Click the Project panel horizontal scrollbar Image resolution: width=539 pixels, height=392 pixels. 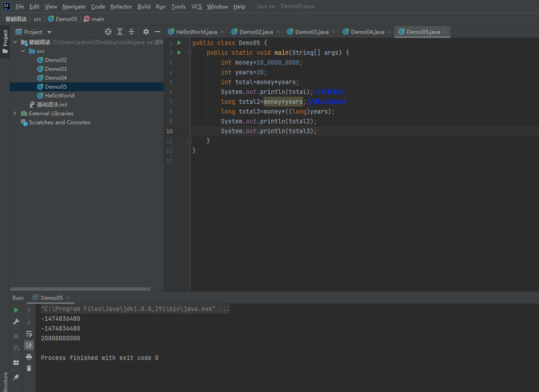[80, 289]
